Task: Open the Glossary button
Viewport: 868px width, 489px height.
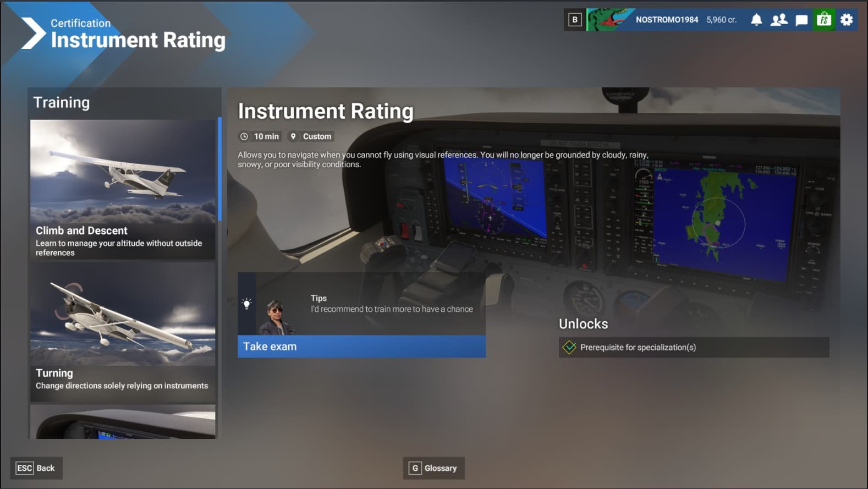Action: click(x=433, y=468)
